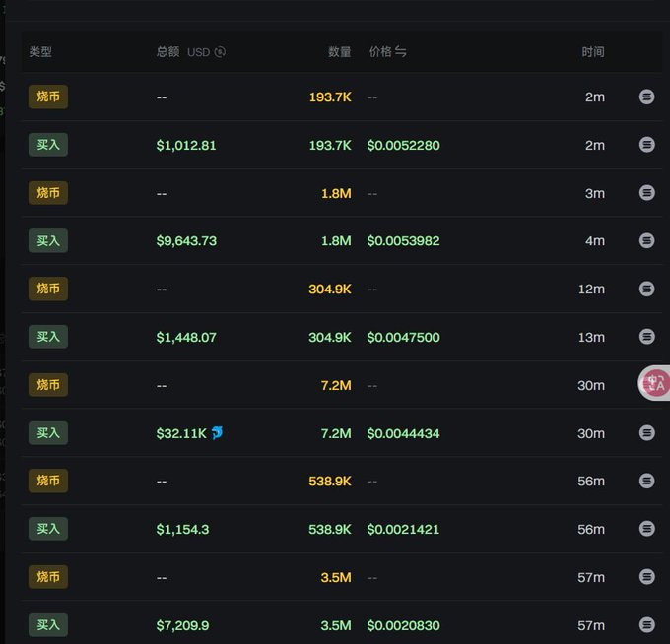Image resolution: width=670 pixels, height=644 pixels.
Task: Sort by the 数量 column header
Action: [339, 52]
